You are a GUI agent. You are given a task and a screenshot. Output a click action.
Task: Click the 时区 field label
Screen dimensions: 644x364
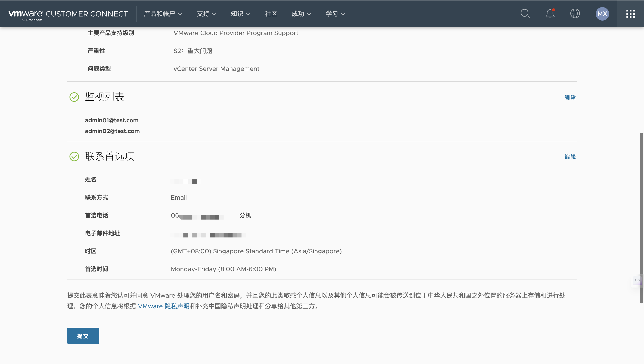point(91,251)
